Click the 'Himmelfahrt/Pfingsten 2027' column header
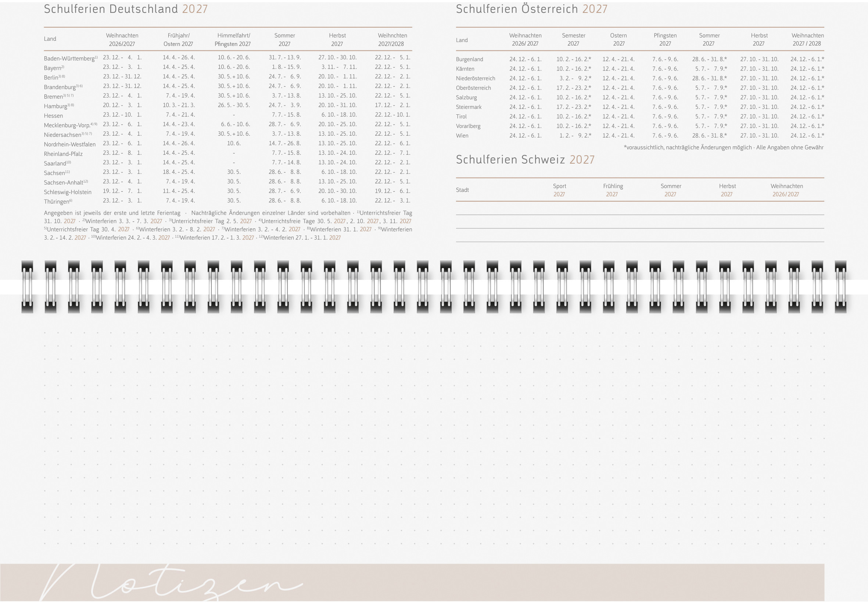868x603 pixels. point(233,40)
